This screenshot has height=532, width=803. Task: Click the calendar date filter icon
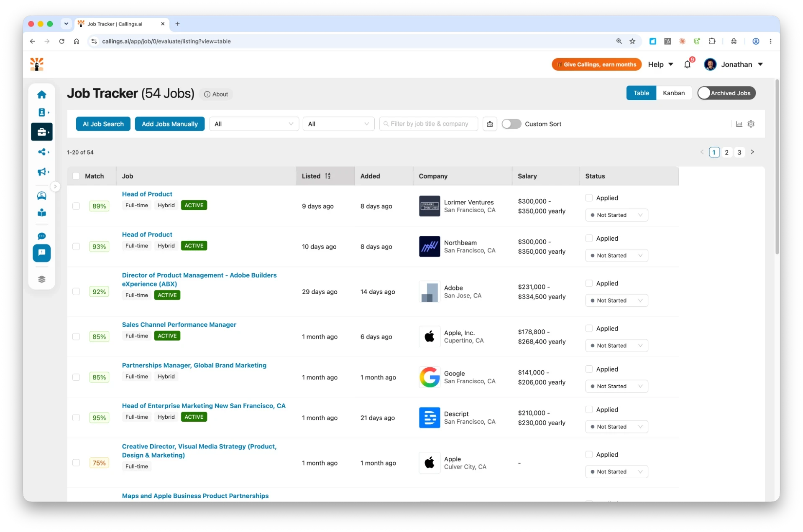point(490,124)
